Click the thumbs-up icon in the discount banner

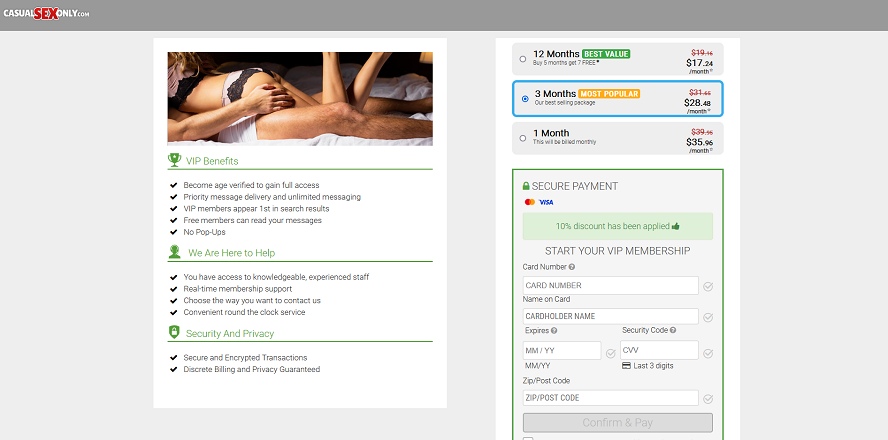[x=676, y=226]
